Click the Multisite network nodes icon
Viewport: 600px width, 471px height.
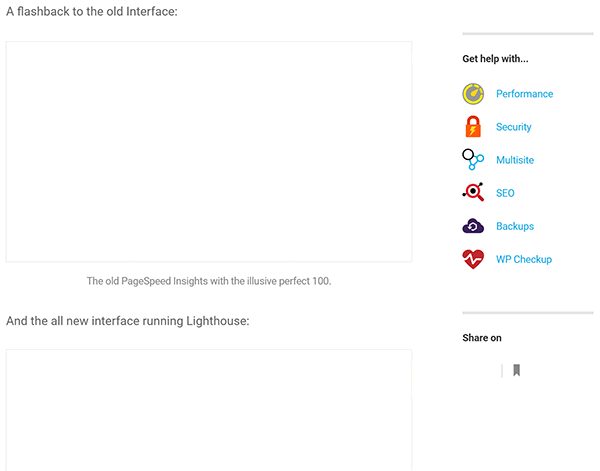[x=473, y=160]
